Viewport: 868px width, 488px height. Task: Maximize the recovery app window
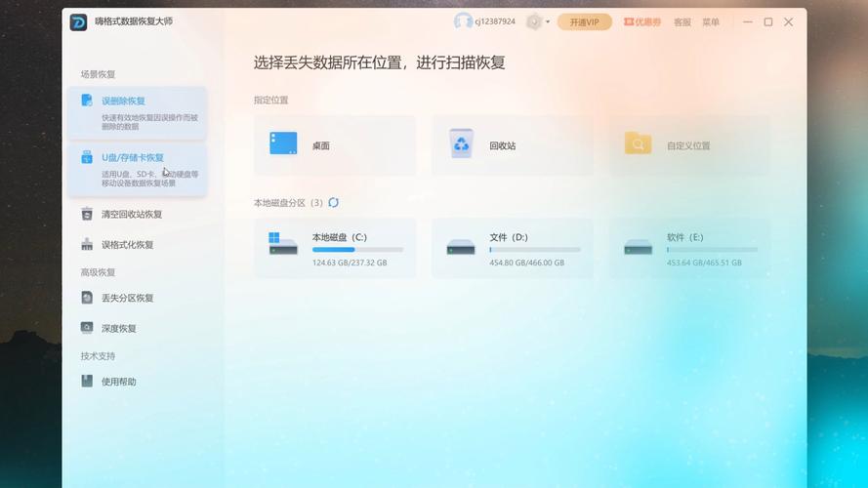coord(768,22)
